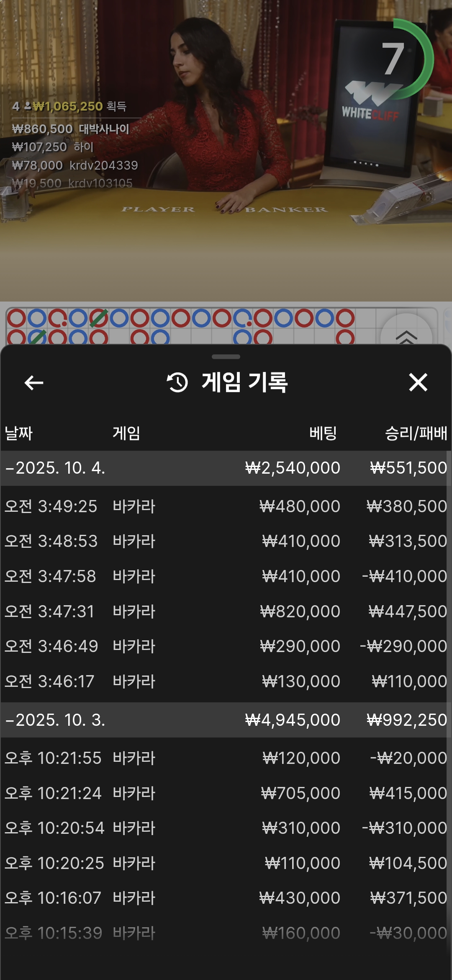
Task: Click the back arrow in game history
Action: click(x=34, y=382)
